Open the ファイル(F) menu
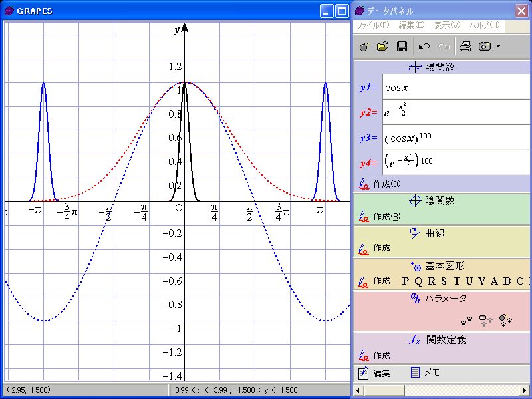 point(372,25)
